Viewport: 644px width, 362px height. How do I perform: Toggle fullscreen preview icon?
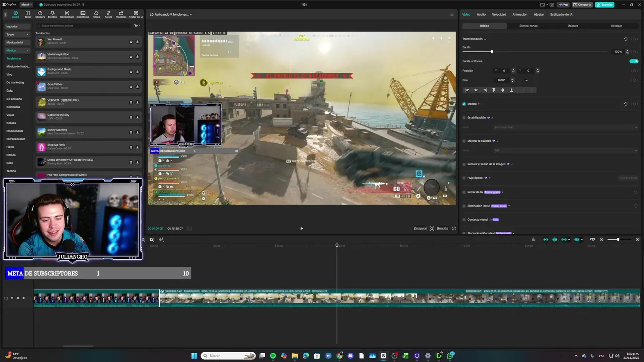(454, 228)
